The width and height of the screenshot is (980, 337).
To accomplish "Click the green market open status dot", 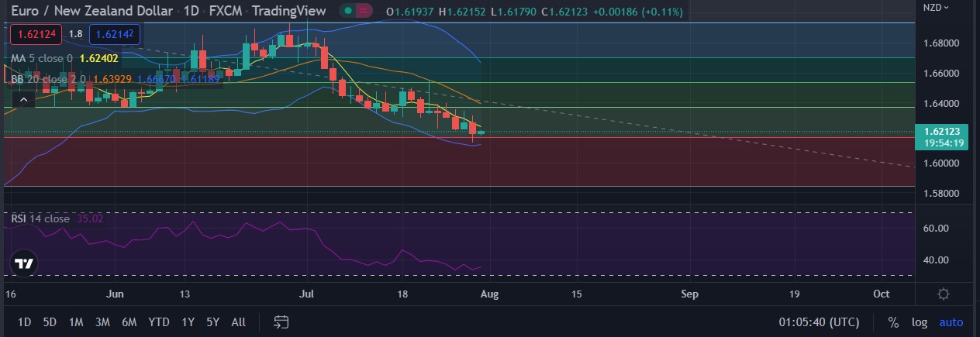I will tap(349, 11).
